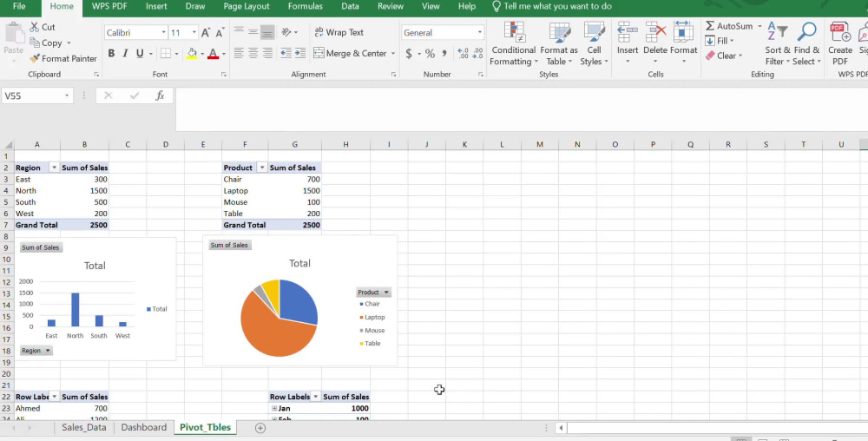The height and width of the screenshot is (441, 868).
Task: Open Conditional Formatting menu
Action: point(513,43)
